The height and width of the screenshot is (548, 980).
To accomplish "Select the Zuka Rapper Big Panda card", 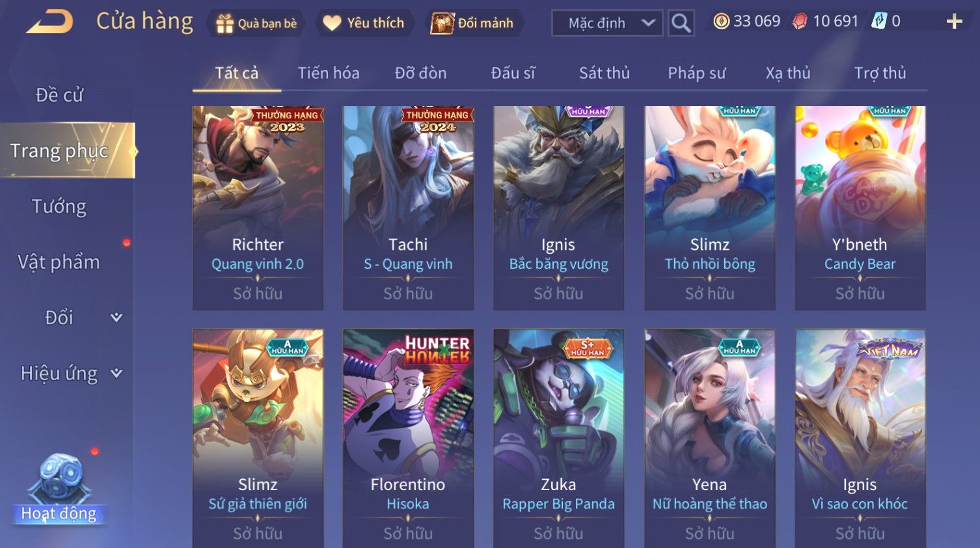I will tap(558, 438).
